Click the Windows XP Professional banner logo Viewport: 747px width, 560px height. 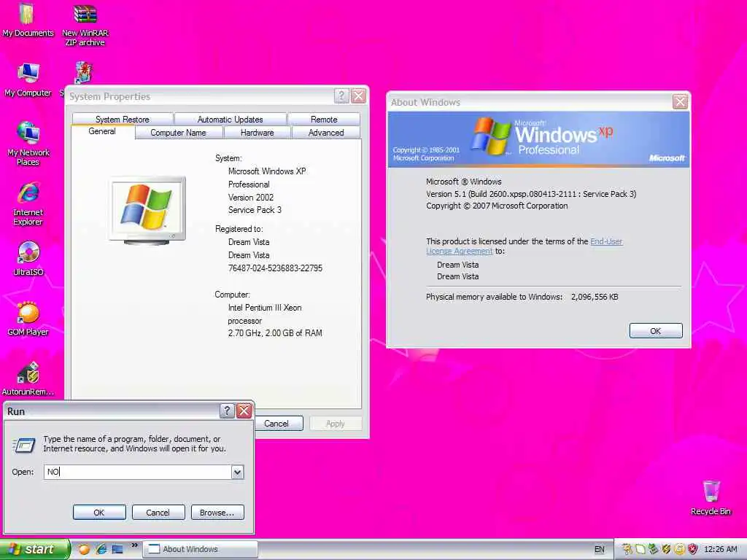(541, 136)
